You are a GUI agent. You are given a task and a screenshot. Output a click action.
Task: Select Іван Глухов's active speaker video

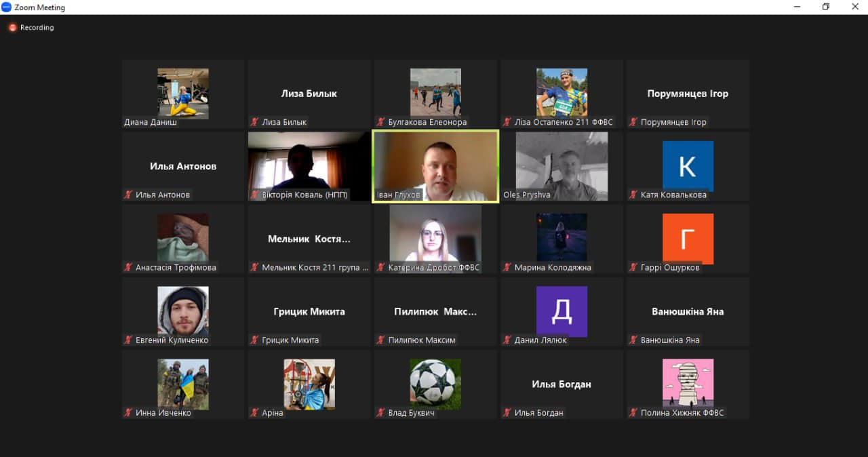coord(435,166)
